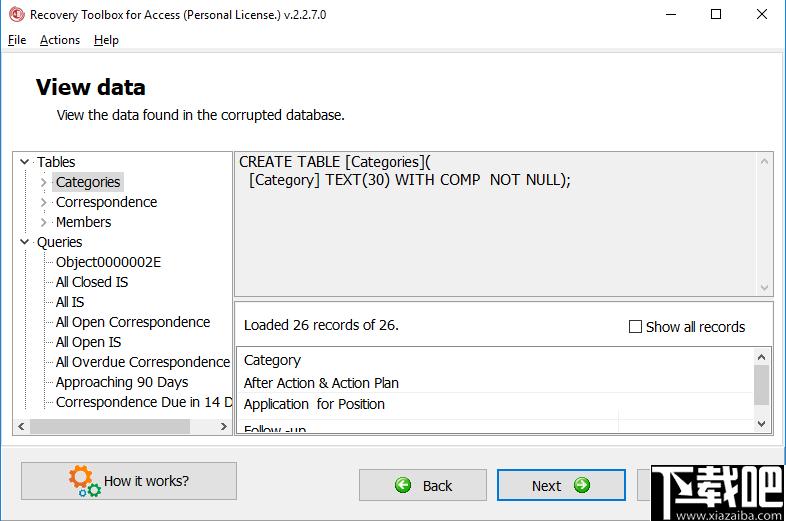Viewport: 786px width, 521px height.
Task: Click the Queries tree label
Action: [59, 242]
